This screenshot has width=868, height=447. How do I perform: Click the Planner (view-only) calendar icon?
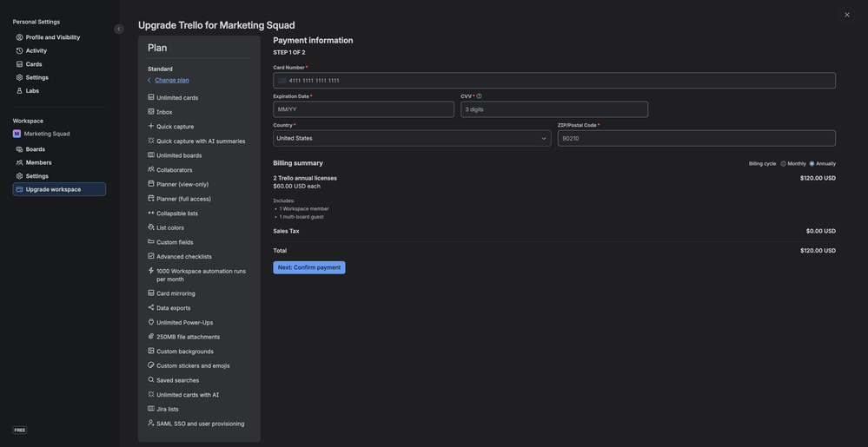coord(150,184)
